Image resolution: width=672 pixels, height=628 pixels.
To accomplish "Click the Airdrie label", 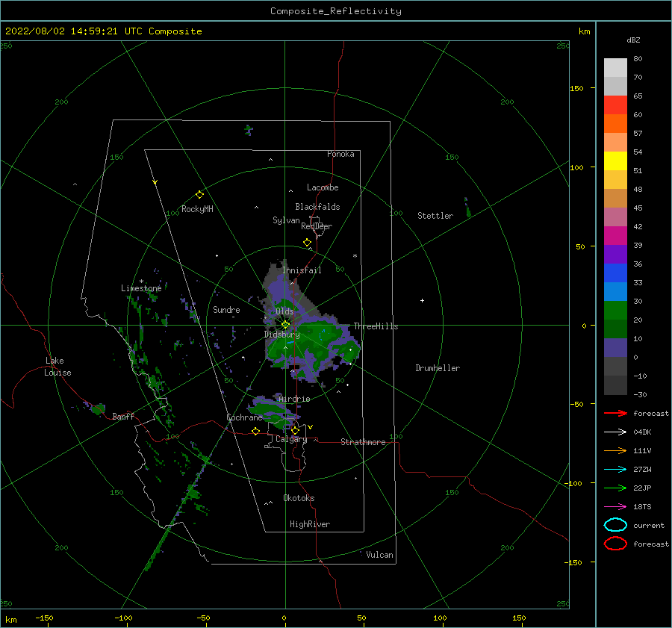I will coord(294,399).
